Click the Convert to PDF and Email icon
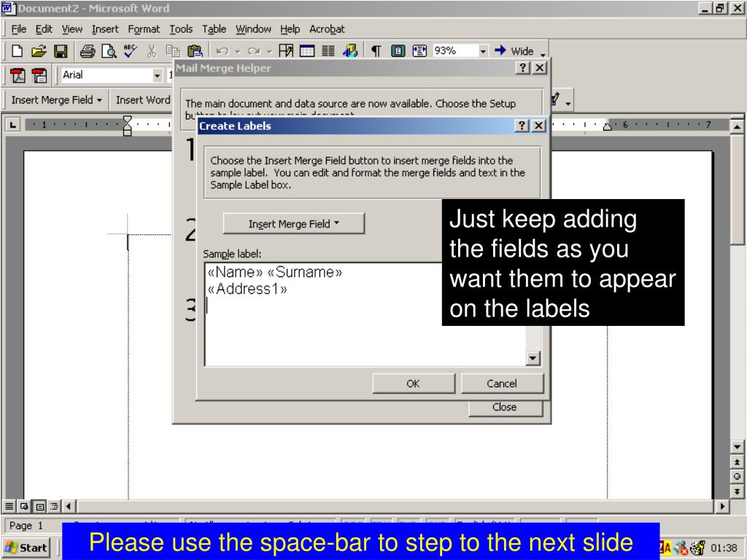Viewport: 747px width, 560px height. (39, 75)
